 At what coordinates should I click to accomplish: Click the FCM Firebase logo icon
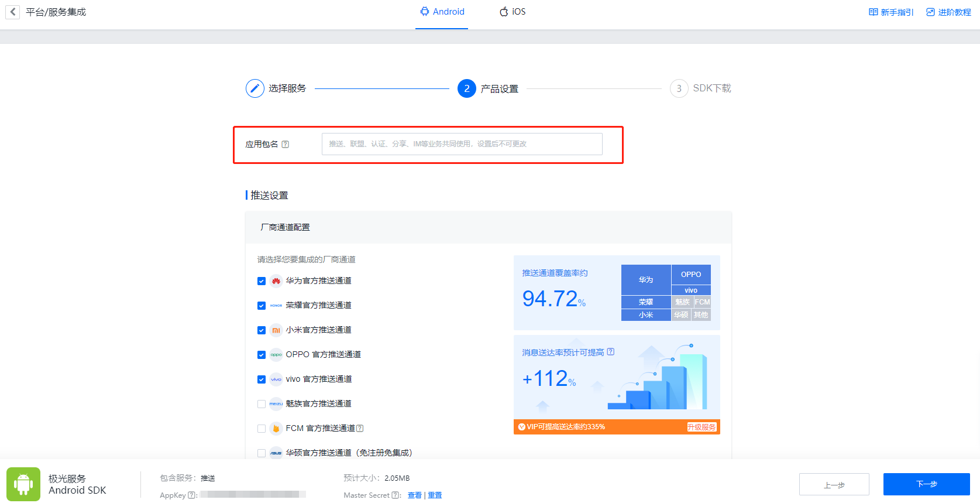pos(276,429)
